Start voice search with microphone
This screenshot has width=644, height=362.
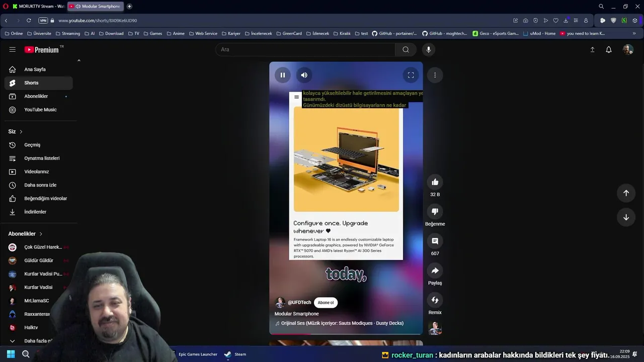pyautogui.click(x=428, y=49)
